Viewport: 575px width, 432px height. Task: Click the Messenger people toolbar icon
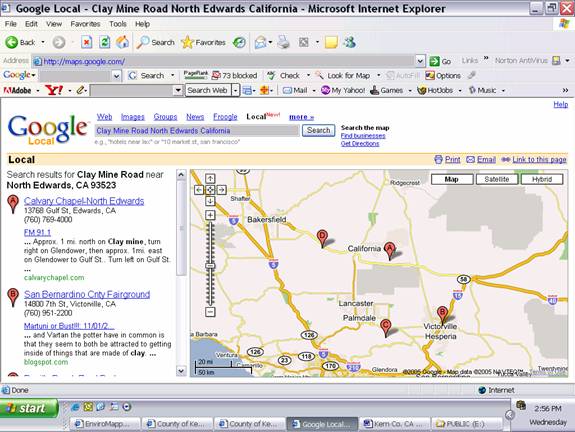[x=350, y=43]
